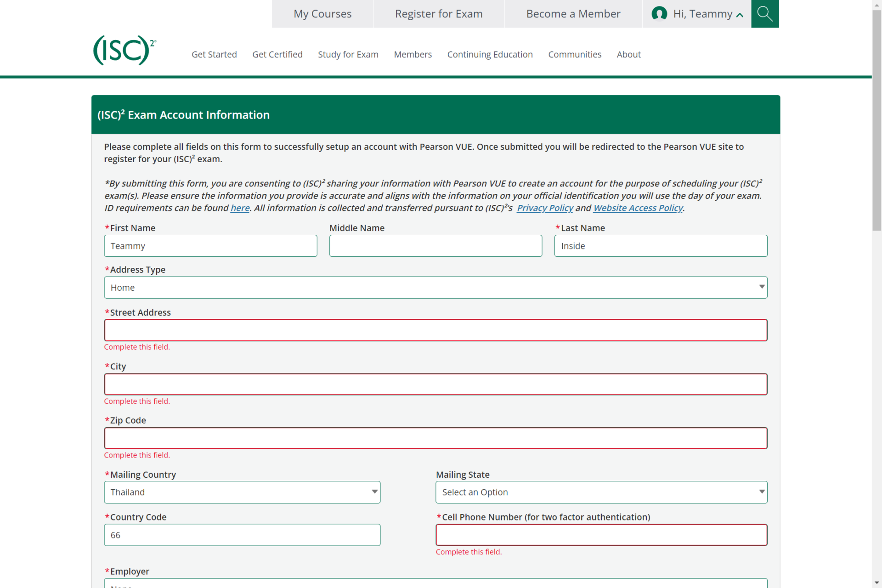
Task: Open the Privacy Policy link
Action: pyautogui.click(x=545, y=208)
